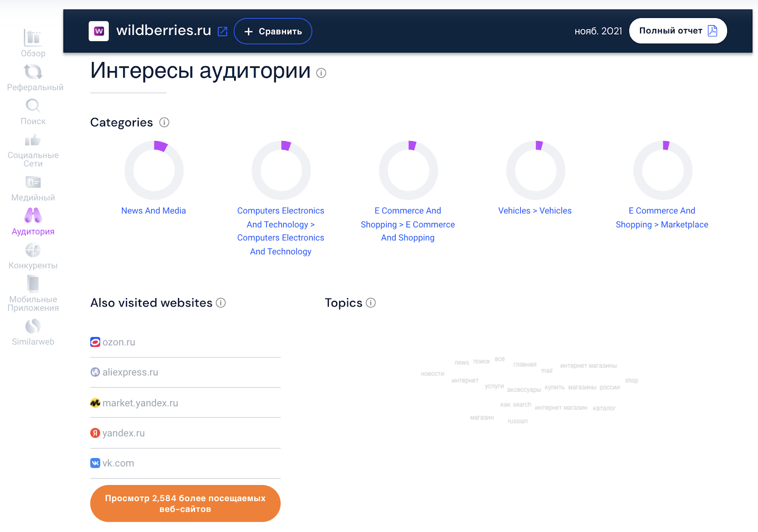Click the market.yandex.ru favicon

click(x=95, y=403)
